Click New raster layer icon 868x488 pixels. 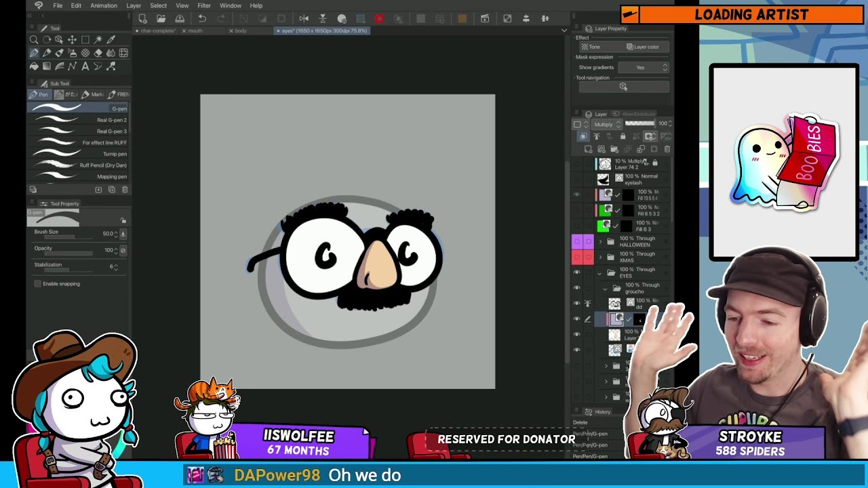[589, 149]
